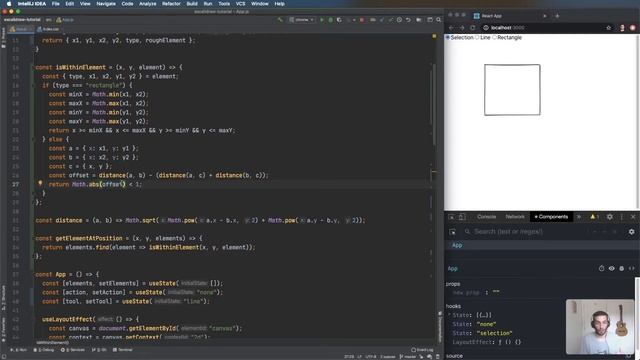Open the Analyze menu
This screenshot has height=360, width=640.
pos(147,4)
